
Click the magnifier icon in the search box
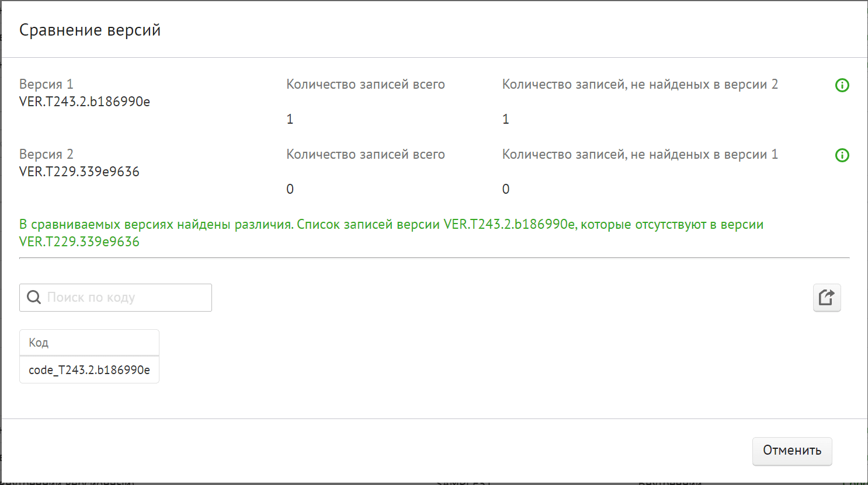pyautogui.click(x=34, y=298)
